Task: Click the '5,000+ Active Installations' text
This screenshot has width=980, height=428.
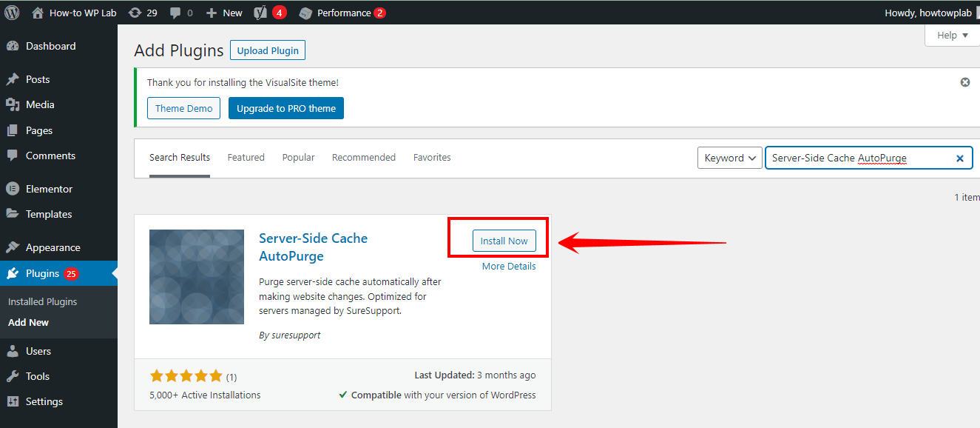Action: coord(205,395)
